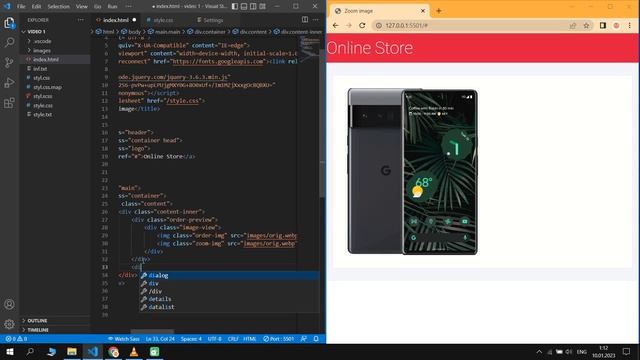Click VS Code notifications bell
640x360 pixels.
[x=316, y=339]
